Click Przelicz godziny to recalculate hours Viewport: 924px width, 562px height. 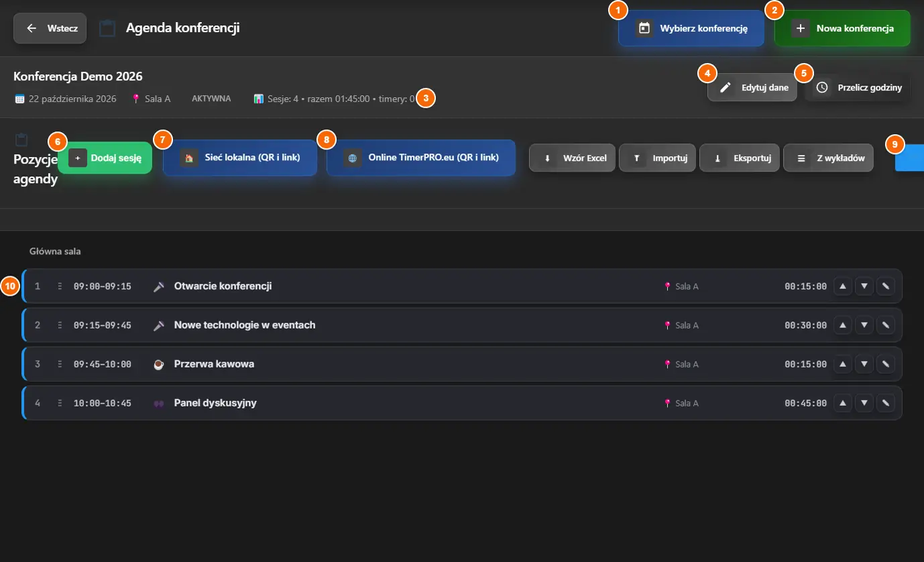pyautogui.click(x=858, y=87)
